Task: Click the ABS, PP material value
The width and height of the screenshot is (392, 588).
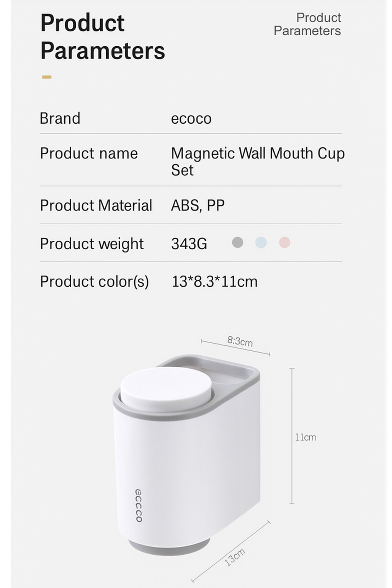Action: [198, 206]
